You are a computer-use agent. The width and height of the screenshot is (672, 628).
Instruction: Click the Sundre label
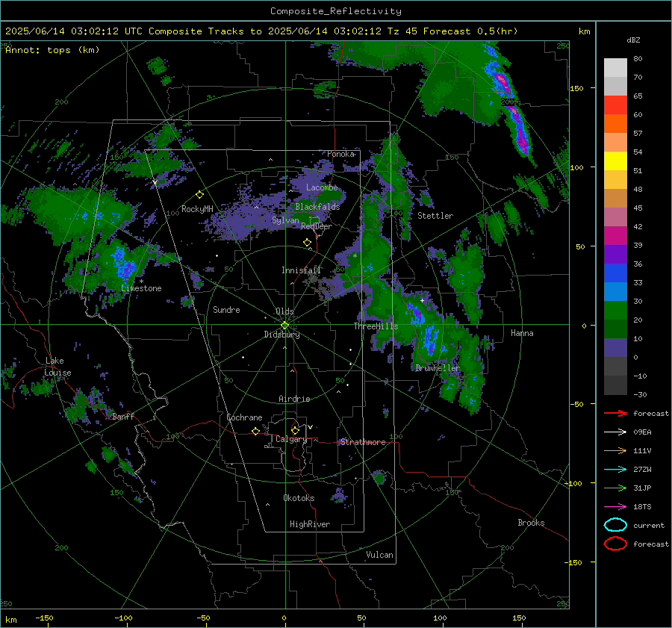tap(226, 310)
